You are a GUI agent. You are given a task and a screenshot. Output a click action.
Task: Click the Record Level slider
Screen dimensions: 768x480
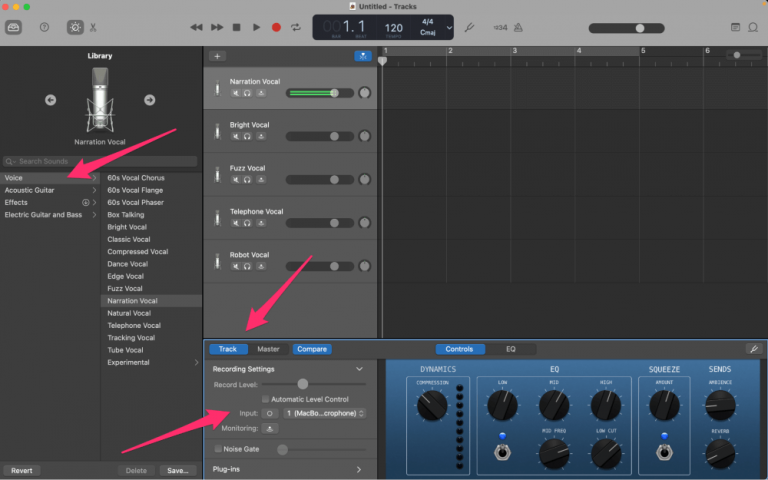(x=314, y=384)
